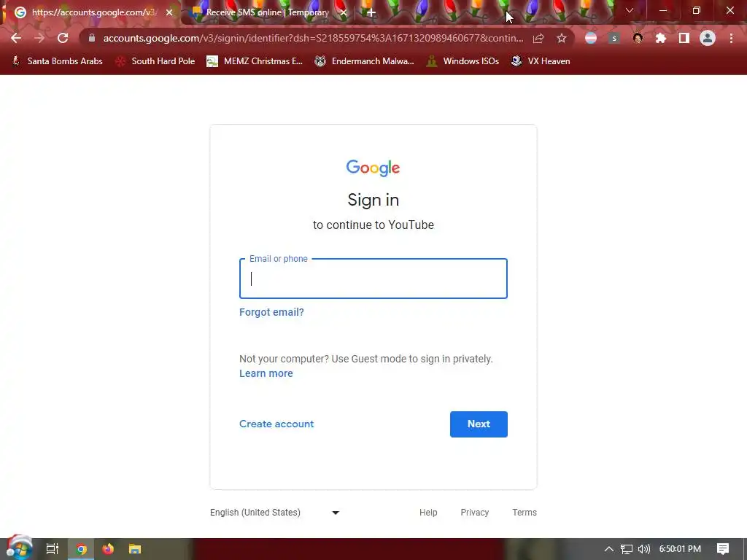This screenshot has height=560, width=747.
Task: Open the gray 's' extension icon
Action: click(614, 38)
